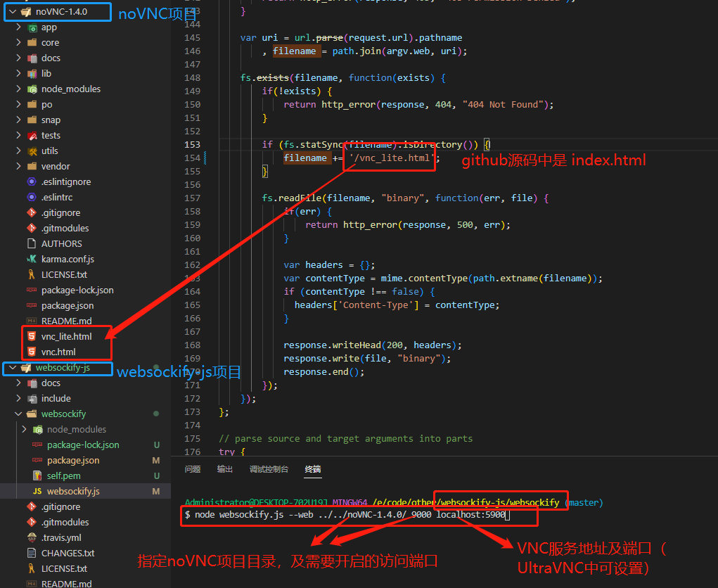Expand the core folder chevron
The height and width of the screenshot is (588, 718).
point(18,43)
